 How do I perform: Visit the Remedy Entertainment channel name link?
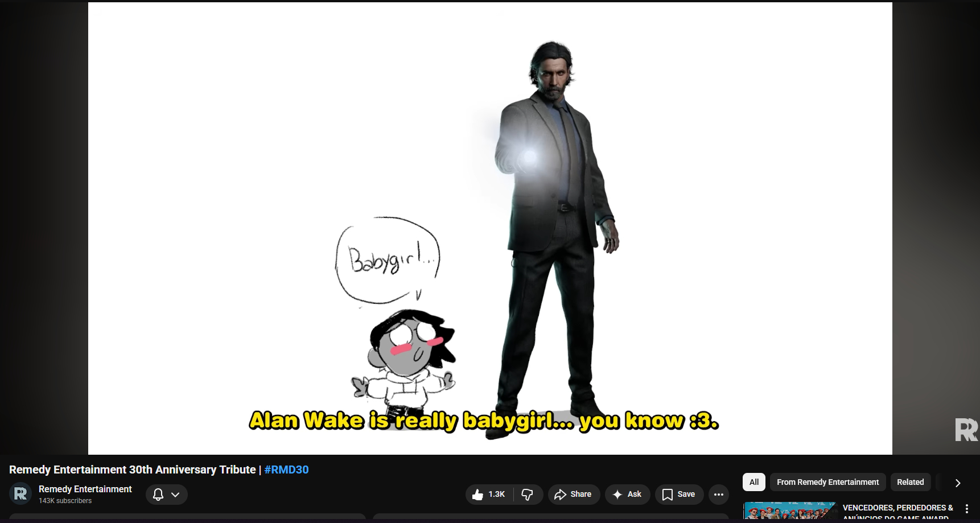point(85,489)
